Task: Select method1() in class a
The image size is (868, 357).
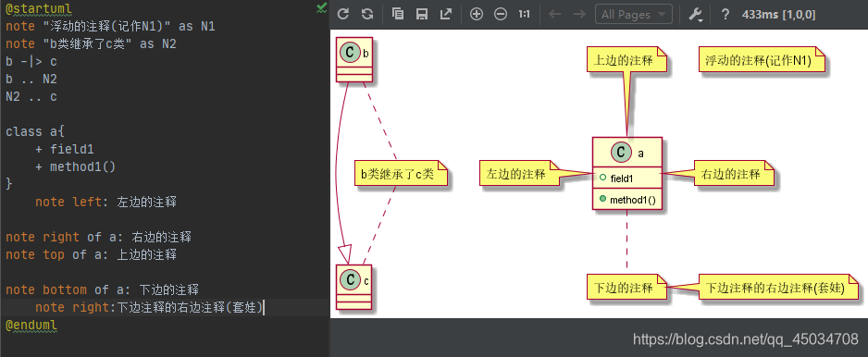Action: [x=627, y=200]
